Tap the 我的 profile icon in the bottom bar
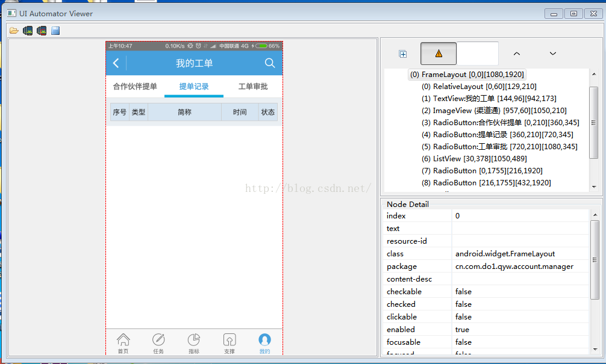Image resolution: width=606 pixels, height=364 pixels. 264,343
